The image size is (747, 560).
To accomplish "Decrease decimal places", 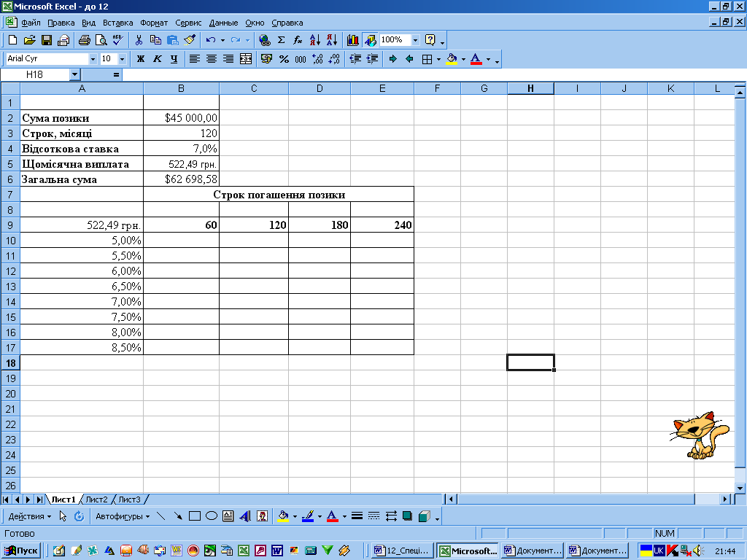I will click(334, 59).
